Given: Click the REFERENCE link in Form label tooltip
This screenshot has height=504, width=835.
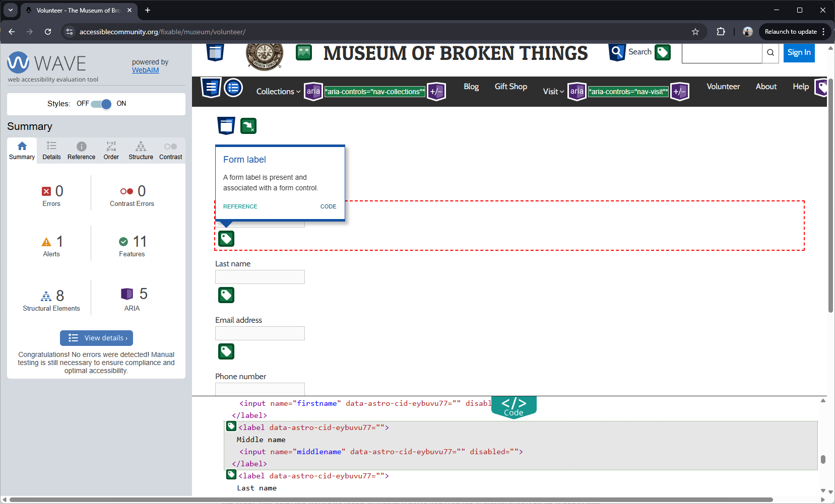Looking at the screenshot, I should coord(240,206).
